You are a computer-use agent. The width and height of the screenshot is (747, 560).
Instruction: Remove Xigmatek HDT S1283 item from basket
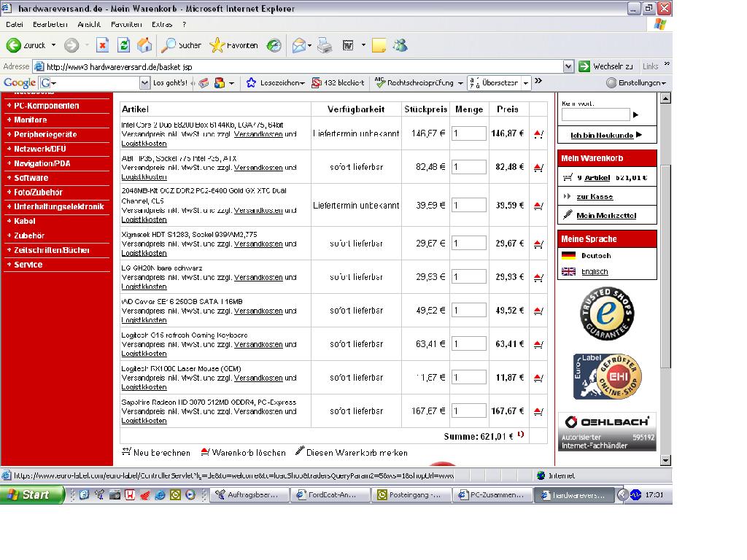coord(538,244)
